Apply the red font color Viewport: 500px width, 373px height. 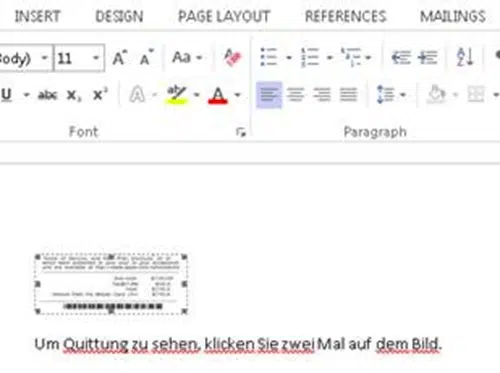pos(218,95)
